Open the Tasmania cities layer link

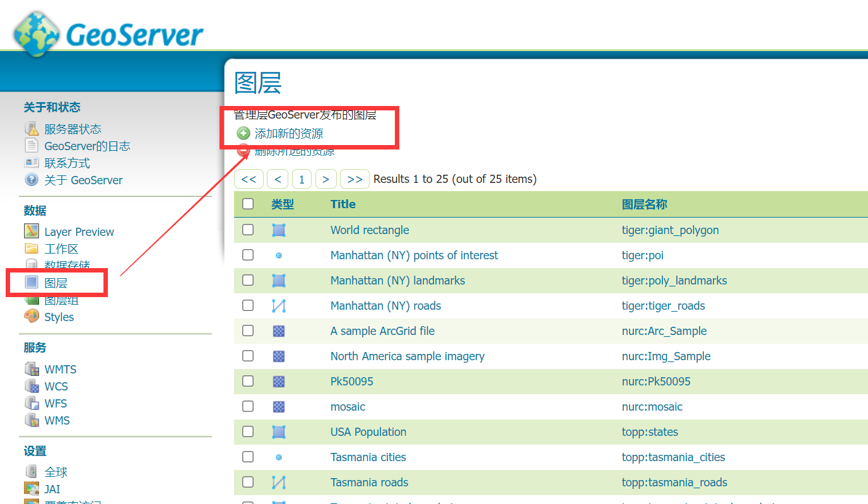(x=368, y=457)
